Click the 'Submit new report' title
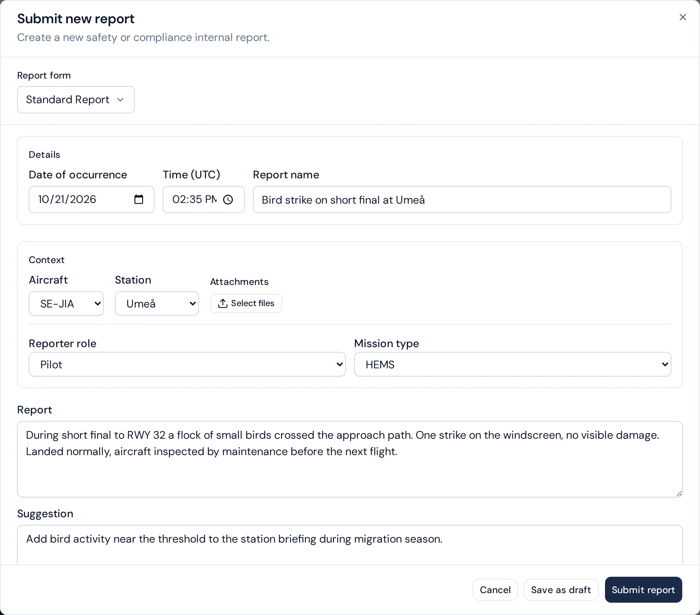700x615 pixels. tap(76, 19)
